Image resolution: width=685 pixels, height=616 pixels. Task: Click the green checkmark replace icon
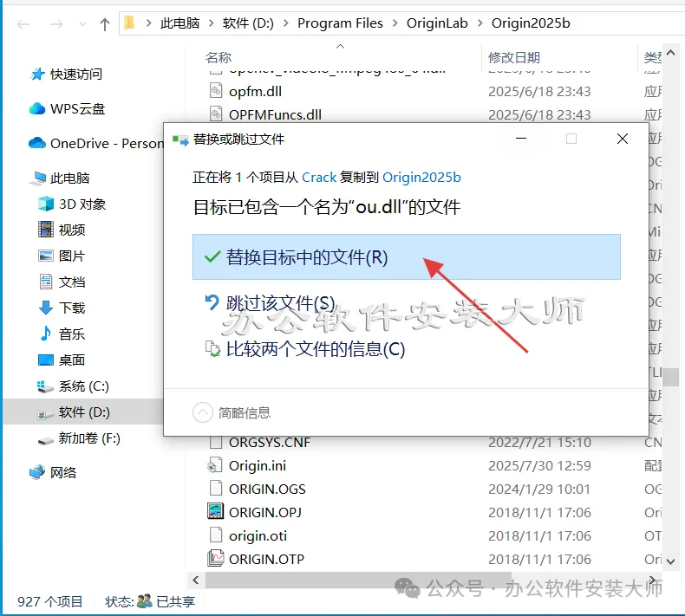coord(212,257)
